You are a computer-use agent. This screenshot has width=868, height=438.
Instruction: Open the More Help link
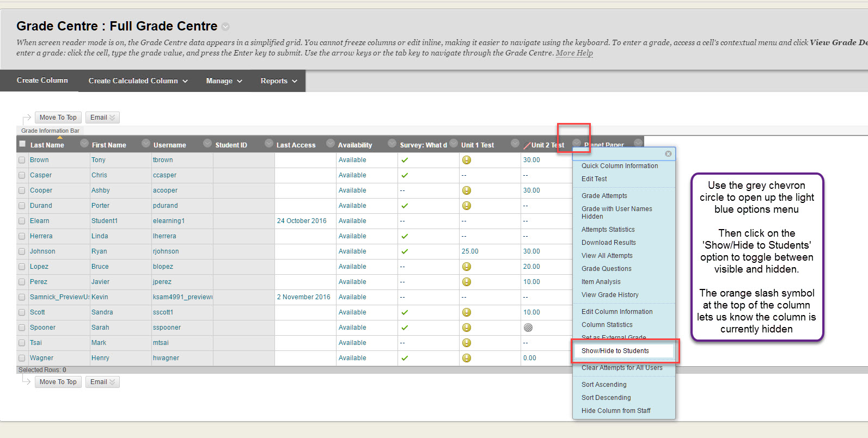tap(574, 53)
